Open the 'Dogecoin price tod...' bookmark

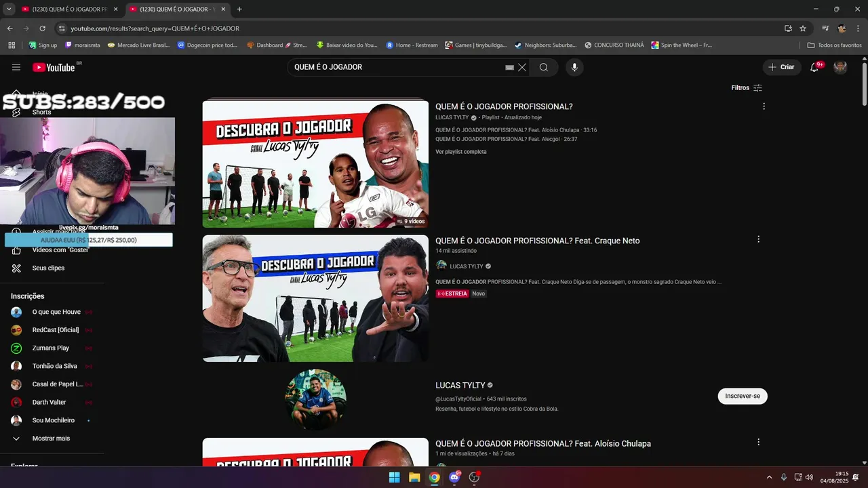point(208,45)
